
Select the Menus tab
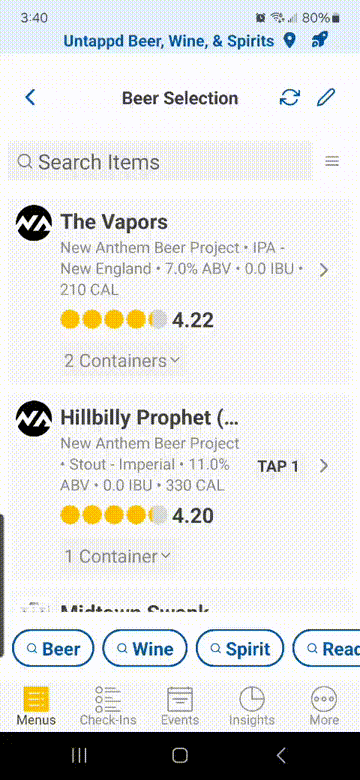[36, 706]
